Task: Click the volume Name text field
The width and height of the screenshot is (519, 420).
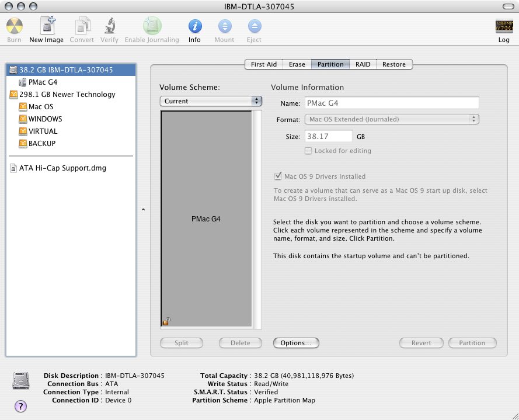Action: click(x=392, y=103)
